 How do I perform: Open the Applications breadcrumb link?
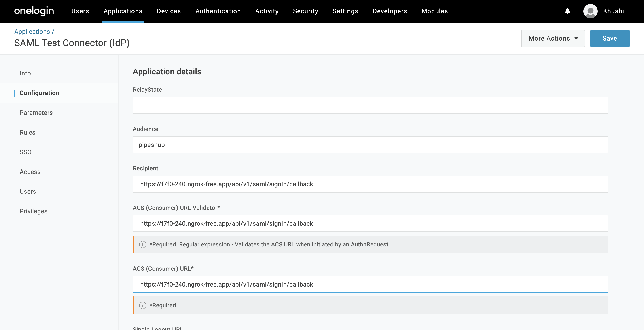32,32
